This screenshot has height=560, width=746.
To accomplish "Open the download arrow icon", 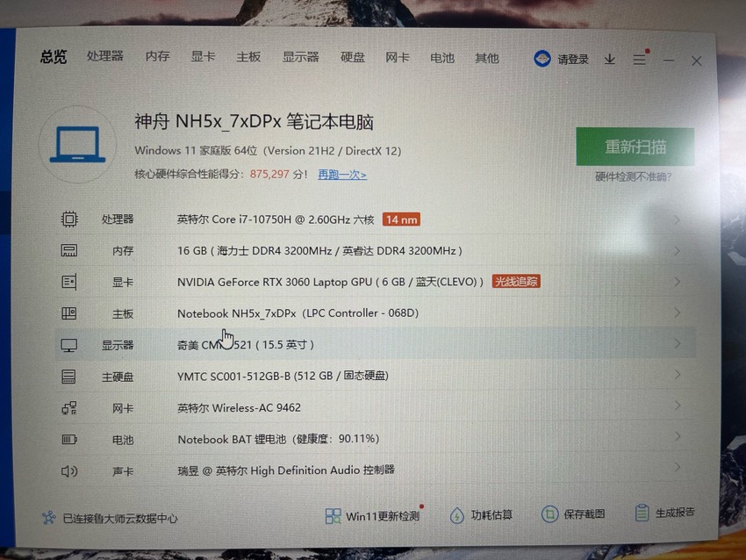I will pos(609,60).
